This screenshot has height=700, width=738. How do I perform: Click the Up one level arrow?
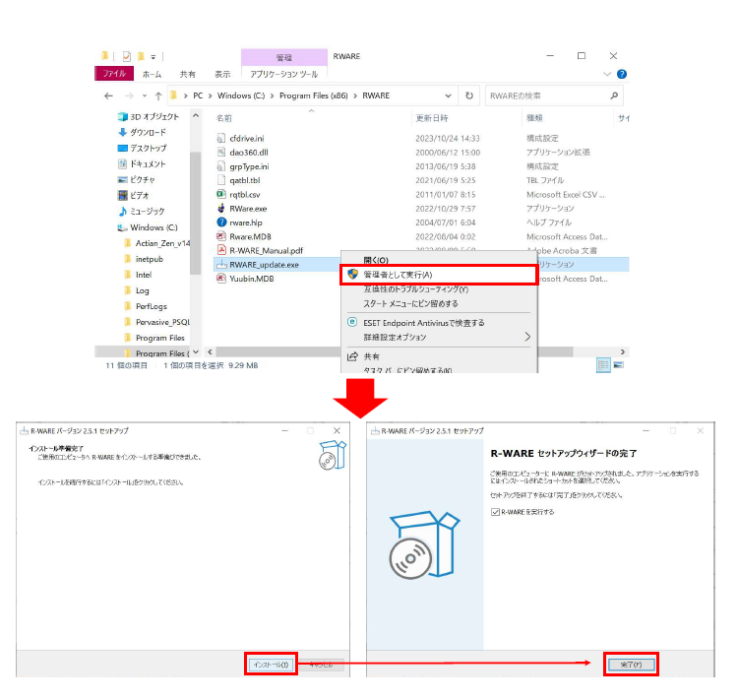click(158, 96)
